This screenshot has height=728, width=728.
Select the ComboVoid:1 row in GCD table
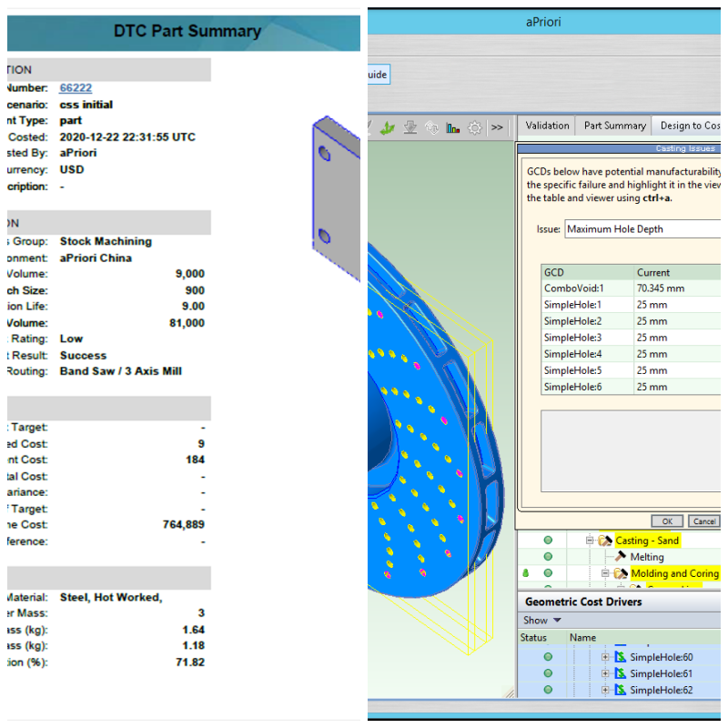tap(586, 288)
